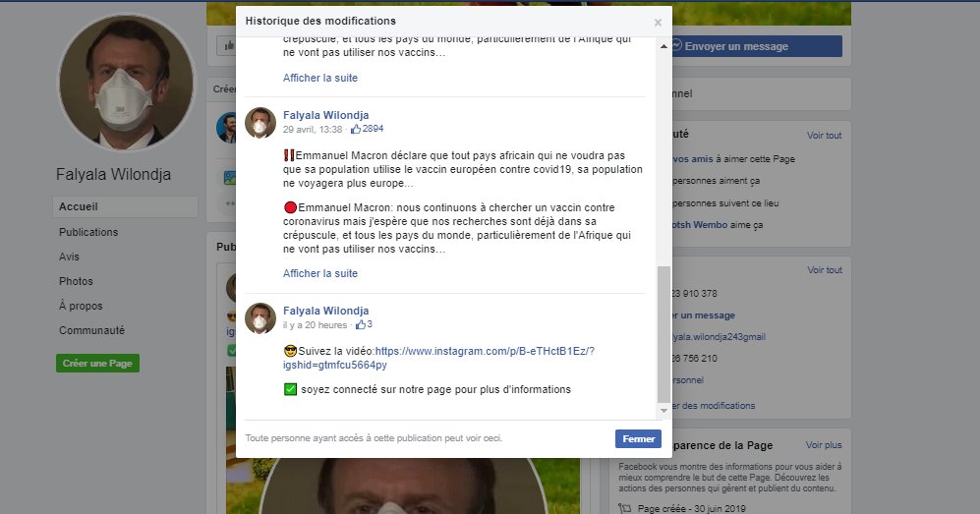
Task: Open the Instagram video link
Action: (x=438, y=358)
